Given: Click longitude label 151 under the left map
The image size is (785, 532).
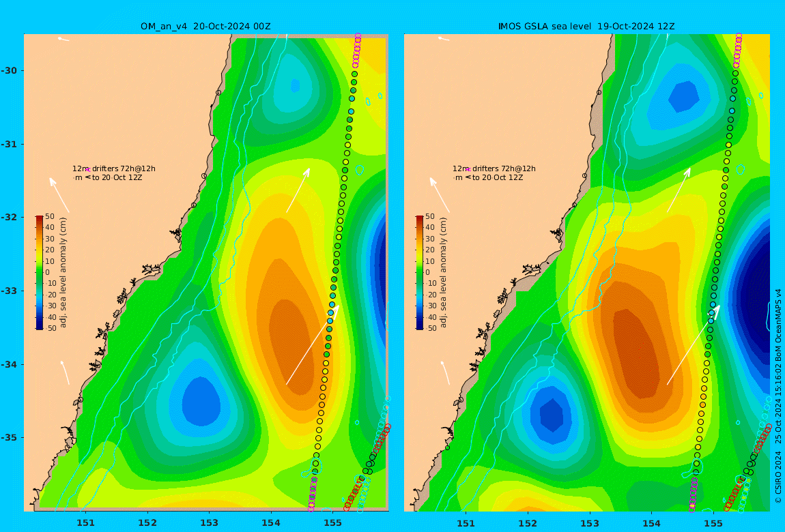Looking at the screenshot, I should 85,523.
